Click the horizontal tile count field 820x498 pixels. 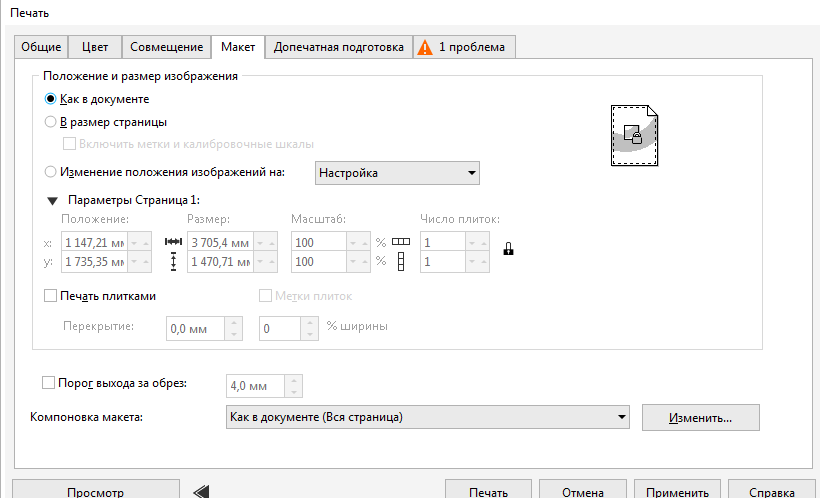[x=443, y=243]
